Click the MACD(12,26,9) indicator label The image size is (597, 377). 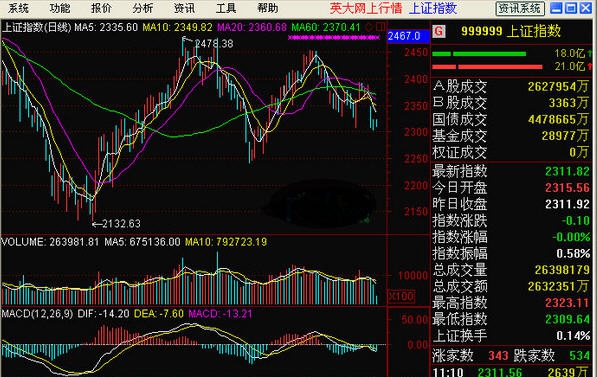pos(37,314)
